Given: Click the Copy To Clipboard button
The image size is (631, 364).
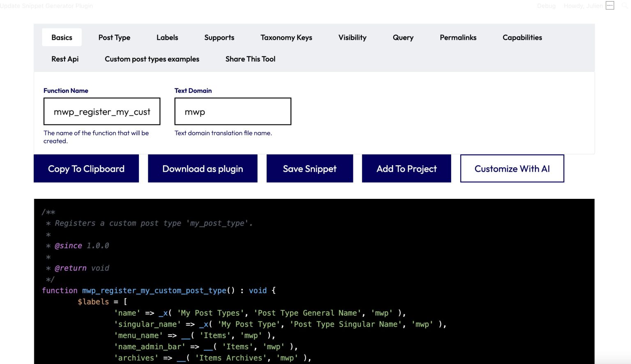Looking at the screenshot, I should coord(86,168).
